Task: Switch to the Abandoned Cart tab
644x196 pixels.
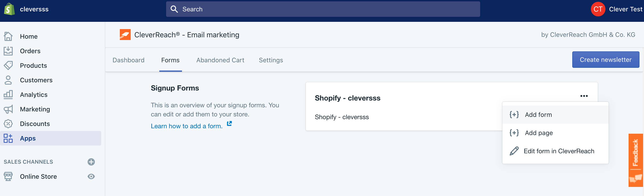Action: pyautogui.click(x=220, y=60)
